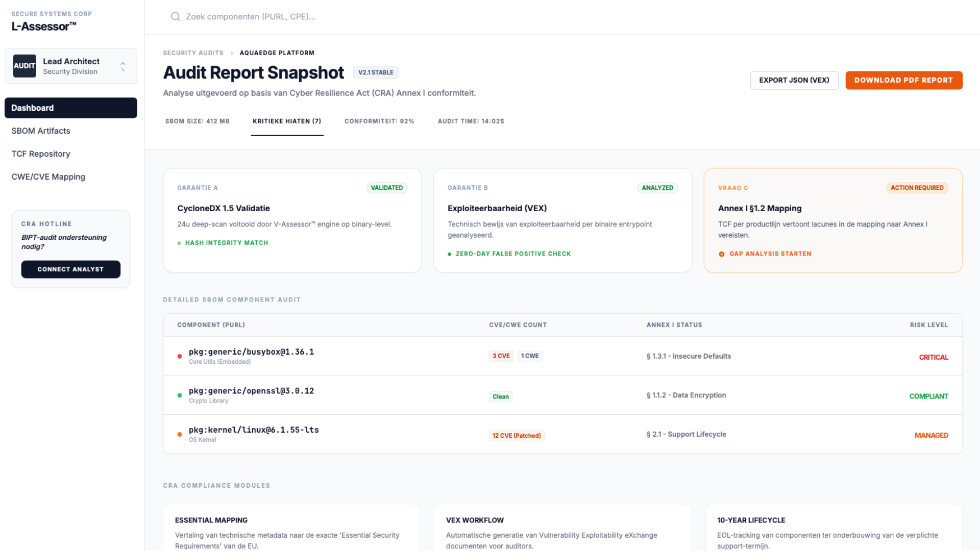Click Gap Analysis Starten link

coord(770,254)
